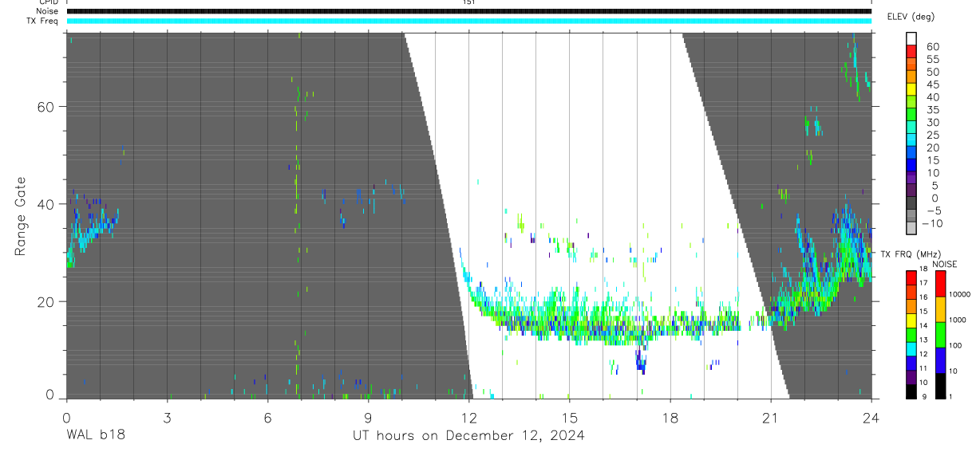Viewport: 980px width, 452px height.
Task: Click the ELEV colorbar value 55
Action: point(932,59)
